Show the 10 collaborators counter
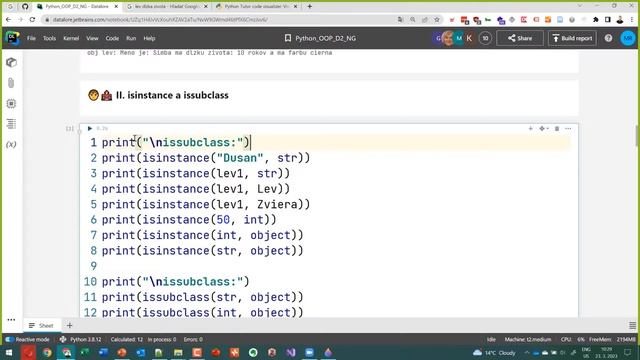The image size is (640, 360). coord(485,38)
